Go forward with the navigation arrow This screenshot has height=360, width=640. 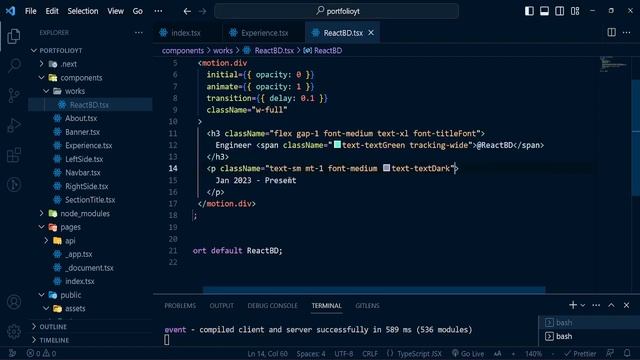(x=202, y=11)
